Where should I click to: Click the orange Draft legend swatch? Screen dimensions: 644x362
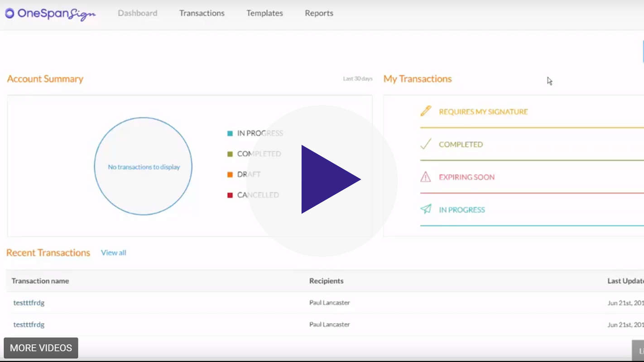(x=230, y=175)
